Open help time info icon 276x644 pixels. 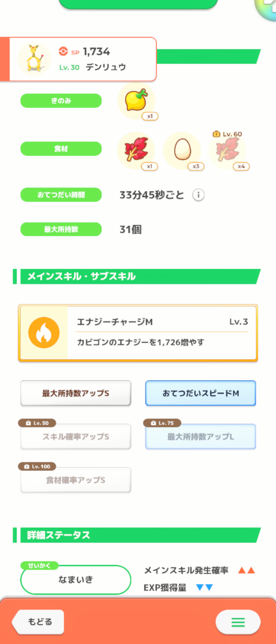pyautogui.click(x=198, y=195)
